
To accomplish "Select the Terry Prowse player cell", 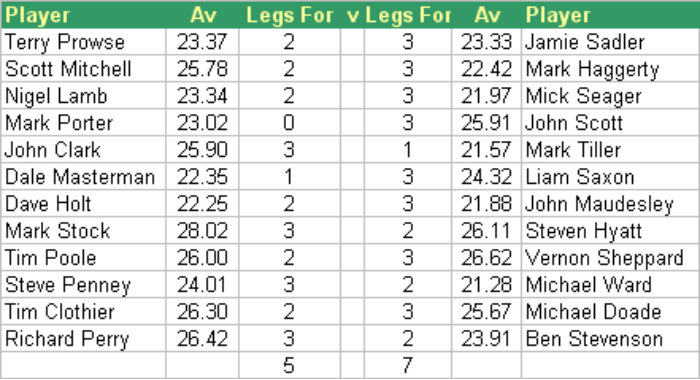I will (83, 42).
